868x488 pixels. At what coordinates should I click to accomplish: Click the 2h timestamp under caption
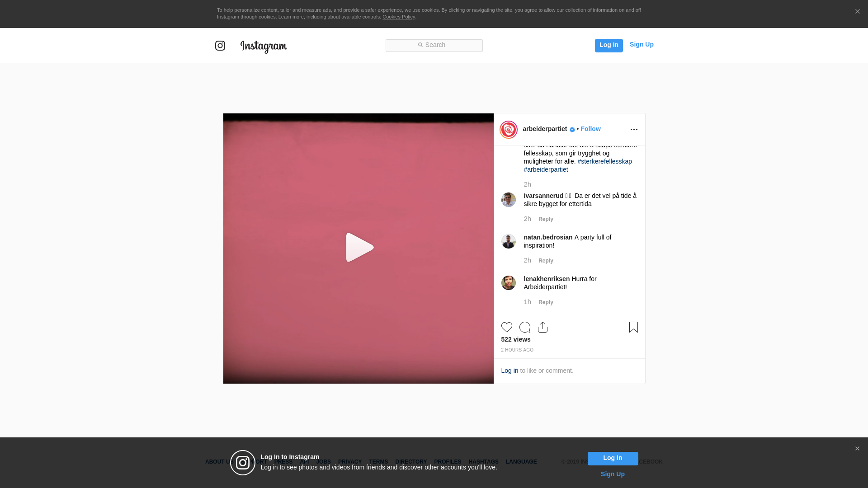point(527,184)
